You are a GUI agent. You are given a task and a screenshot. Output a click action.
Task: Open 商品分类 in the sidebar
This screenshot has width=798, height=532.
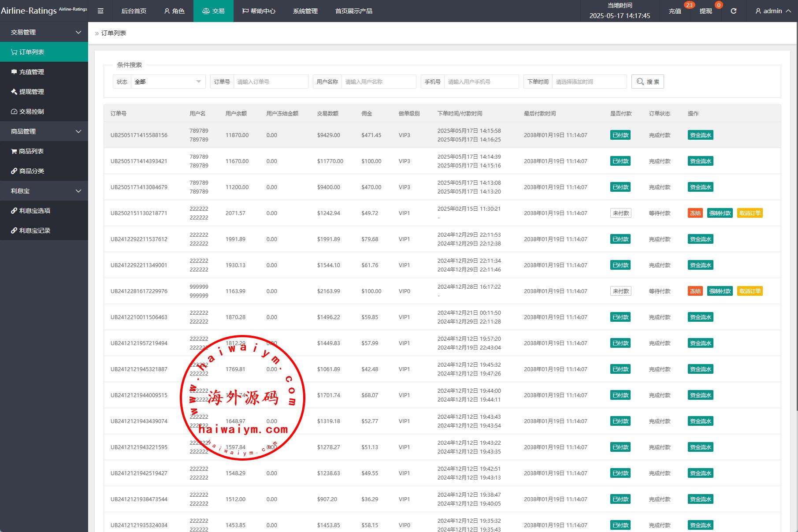[x=31, y=171]
